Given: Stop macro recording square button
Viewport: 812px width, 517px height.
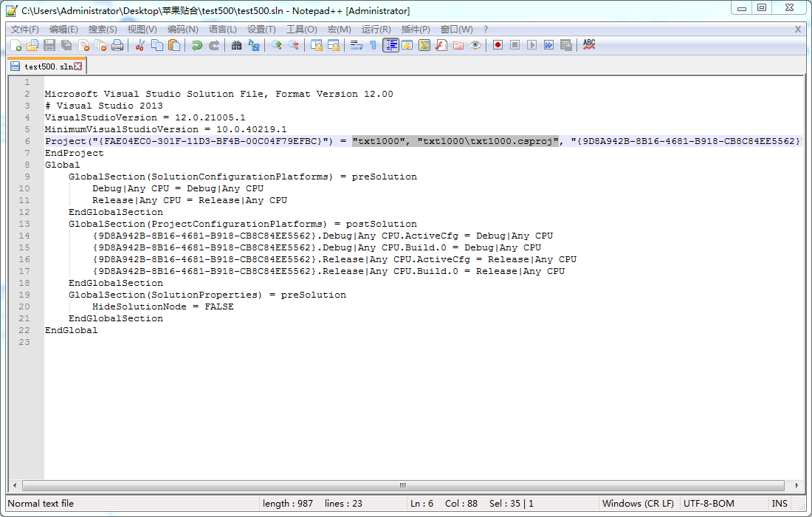Looking at the screenshot, I should (515, 45).
